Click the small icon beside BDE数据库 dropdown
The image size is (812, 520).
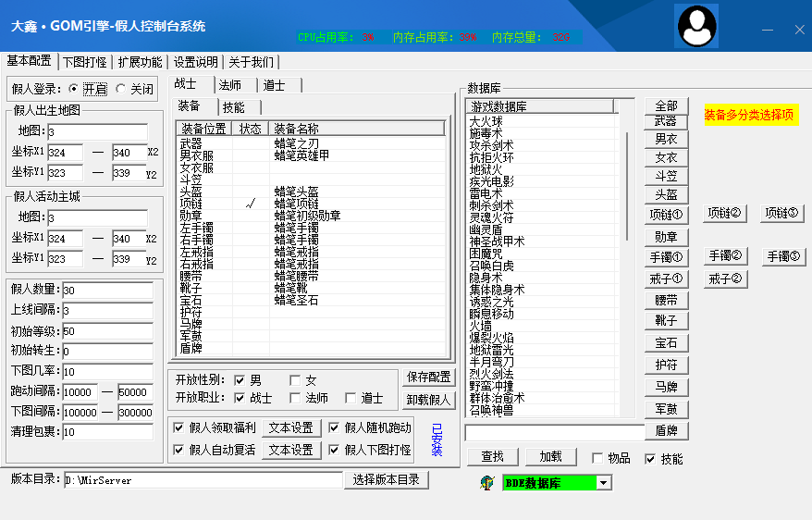tap(486, 483)
